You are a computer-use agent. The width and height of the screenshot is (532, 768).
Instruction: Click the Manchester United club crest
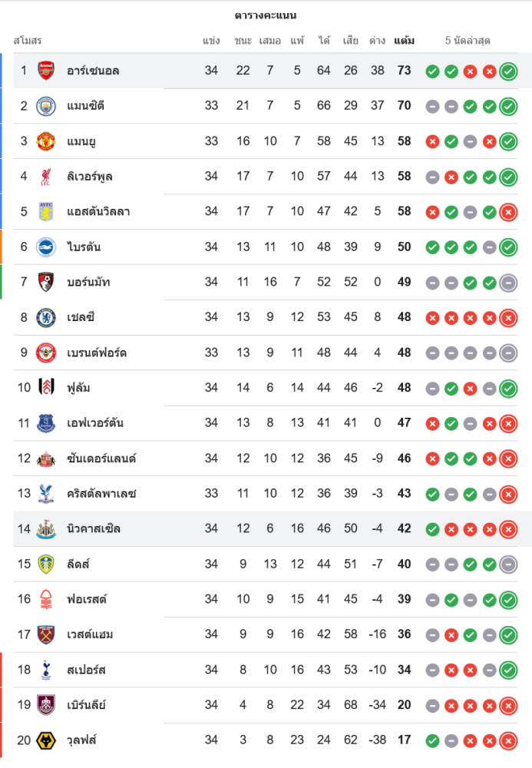point(47,141)
